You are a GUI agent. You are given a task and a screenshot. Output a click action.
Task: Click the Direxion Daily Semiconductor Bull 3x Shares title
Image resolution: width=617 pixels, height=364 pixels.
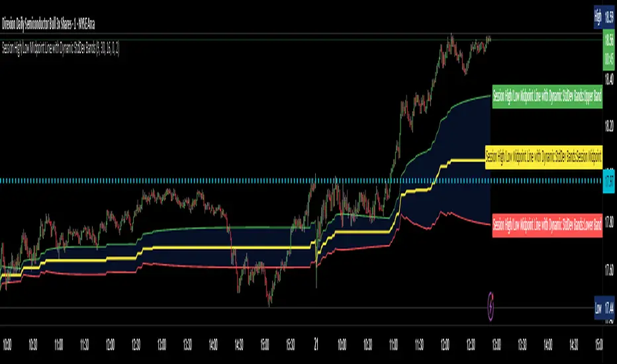pyautogui.click(x=48, y=24)
